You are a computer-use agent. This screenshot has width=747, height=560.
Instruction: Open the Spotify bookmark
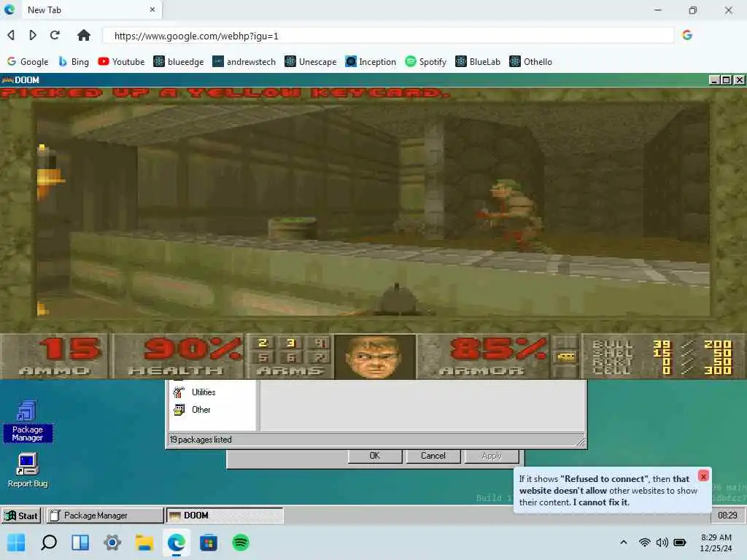(x=425, y=61)
